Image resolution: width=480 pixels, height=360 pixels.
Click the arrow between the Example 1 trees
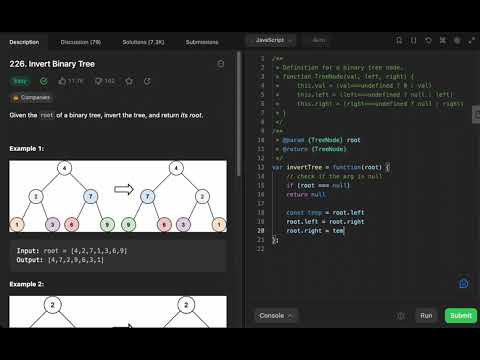[x=124, y=190]
